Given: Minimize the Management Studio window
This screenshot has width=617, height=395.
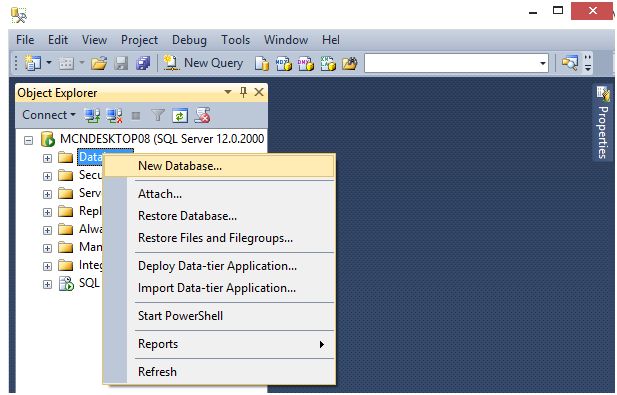Looking at the screenshot, I should point(533,12).
